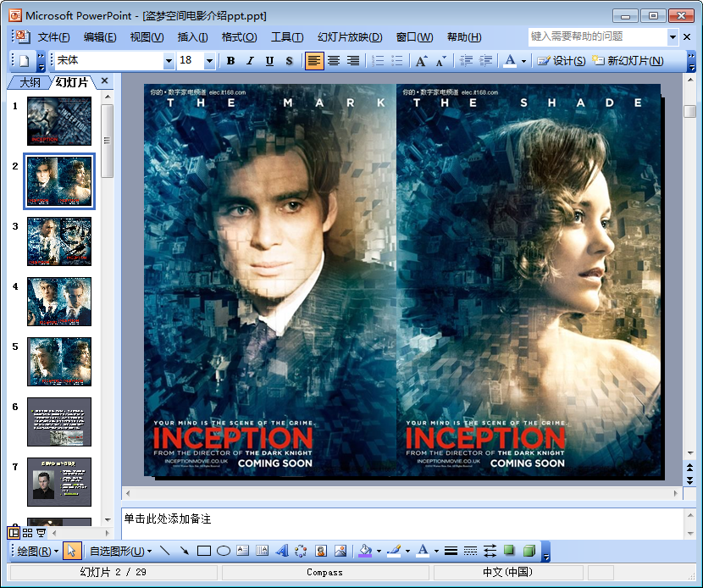
Task: Open Fill Color dropdown arrow
Action: pyautogui.click(x=379, y=552)
